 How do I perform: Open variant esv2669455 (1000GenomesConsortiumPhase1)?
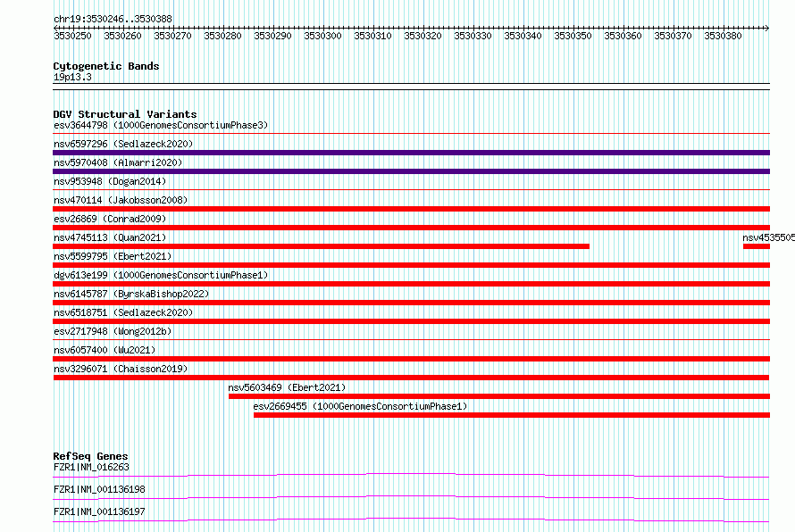tap(360, 406)
